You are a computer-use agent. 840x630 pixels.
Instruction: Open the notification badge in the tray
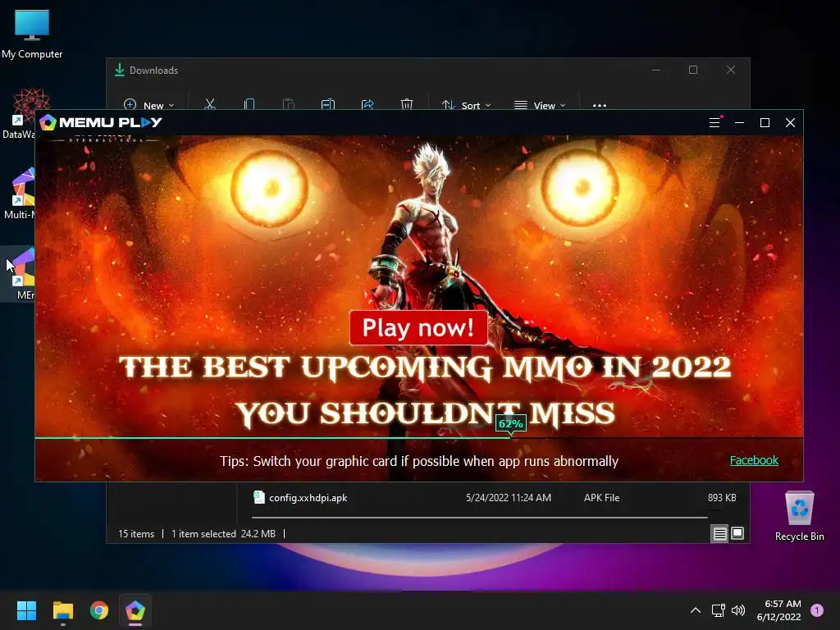(817, 610)
